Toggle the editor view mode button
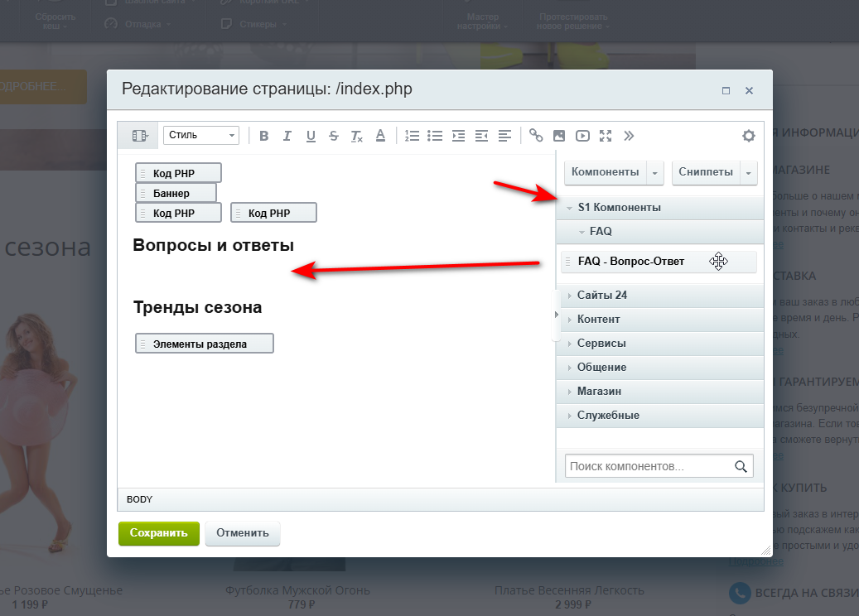Image resolution: width=859 pixels, height=616 pixels. pyautogui.click(x=139, y=136)
